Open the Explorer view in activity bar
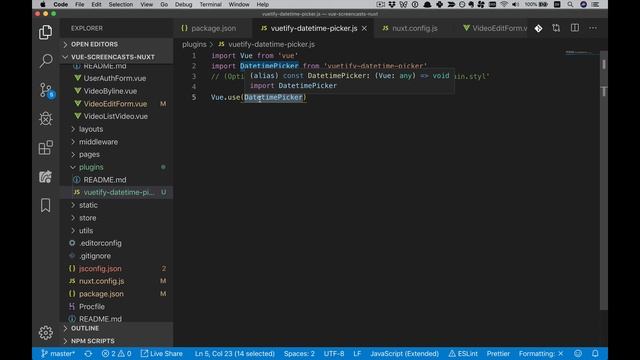 (x=45, y=32)
